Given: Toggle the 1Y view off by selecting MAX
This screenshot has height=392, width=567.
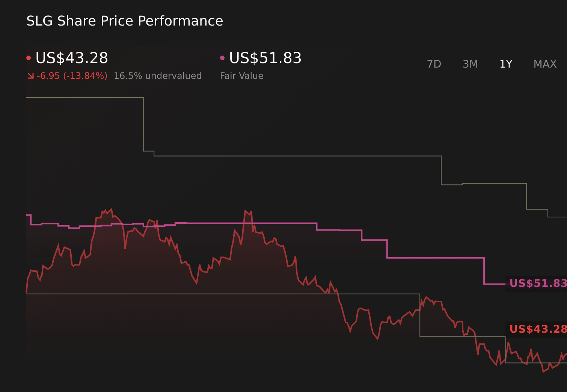Looking at the screenshot, I should pyautogui.click(x=544, y=64).
